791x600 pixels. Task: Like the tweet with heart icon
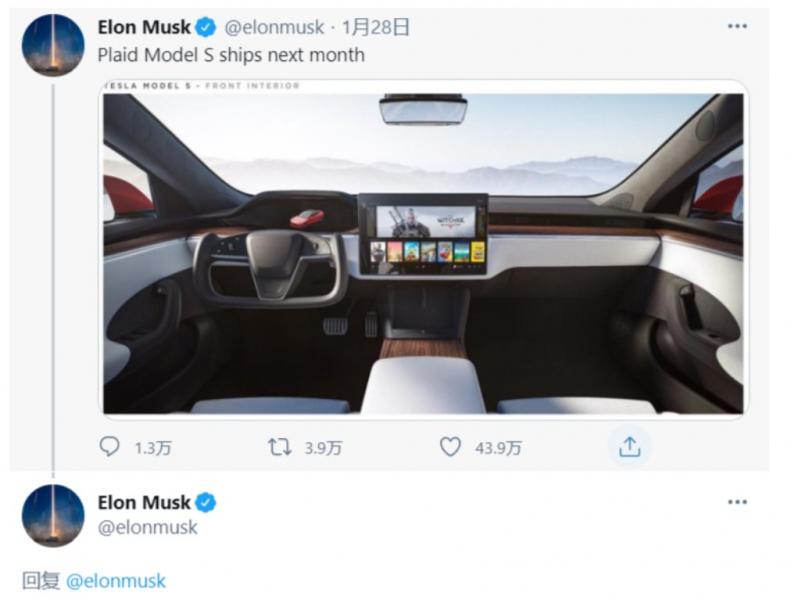(x=450, y=447)
